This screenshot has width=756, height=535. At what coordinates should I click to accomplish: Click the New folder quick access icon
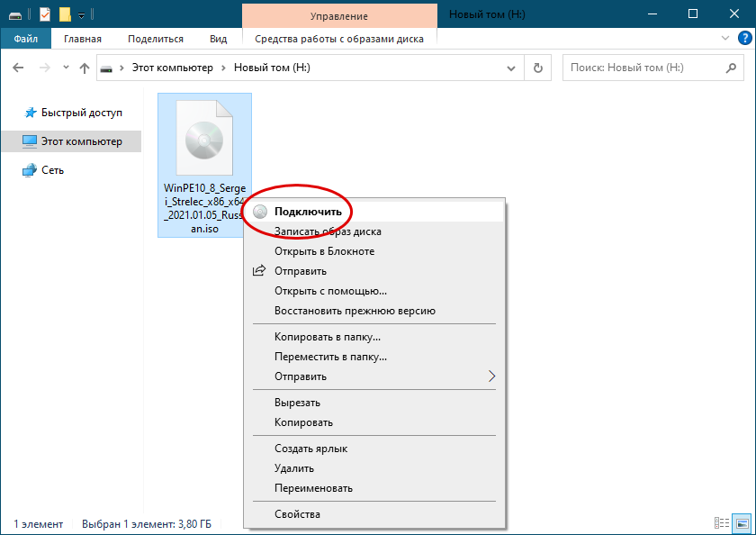click(65, 15)
